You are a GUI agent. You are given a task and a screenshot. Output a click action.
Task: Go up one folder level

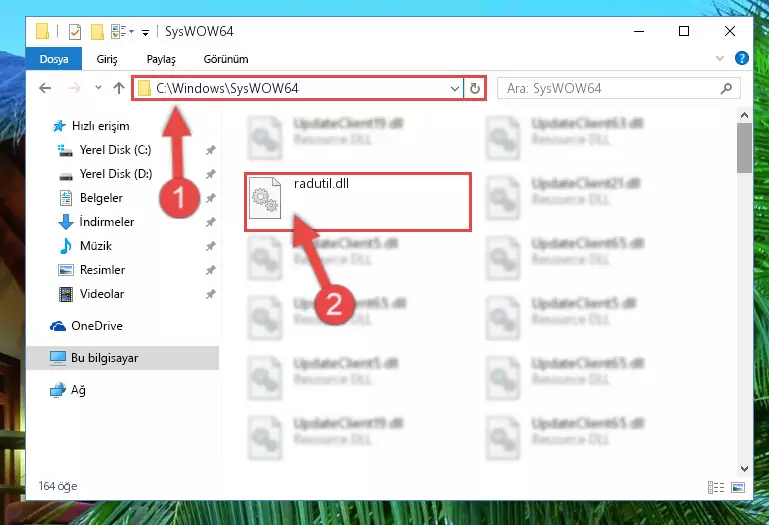119,88
